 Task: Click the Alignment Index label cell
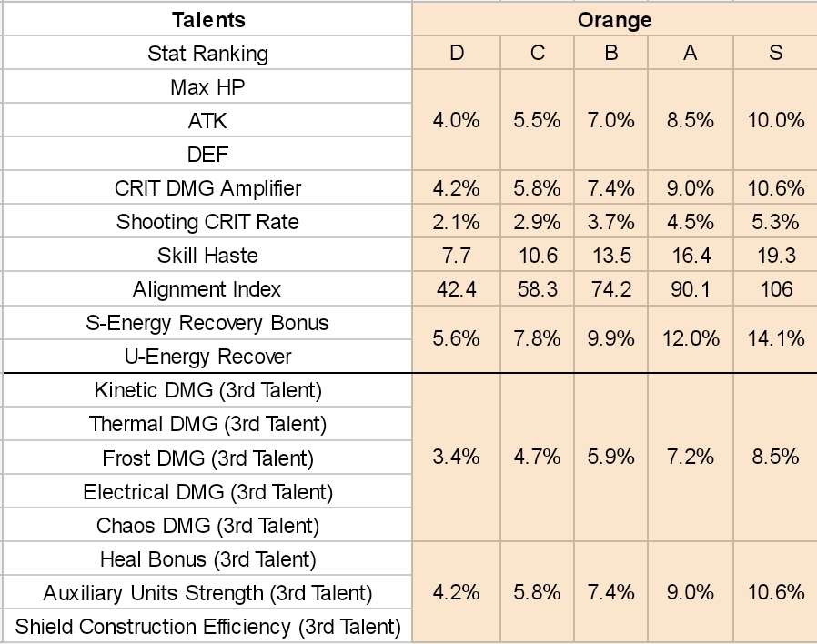pyautogui.click(x=207, y=289)
